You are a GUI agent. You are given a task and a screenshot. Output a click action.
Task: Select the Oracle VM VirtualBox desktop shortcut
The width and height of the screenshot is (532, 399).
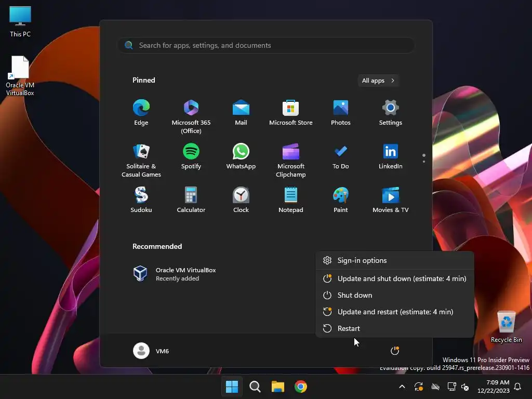pos(20,76)
